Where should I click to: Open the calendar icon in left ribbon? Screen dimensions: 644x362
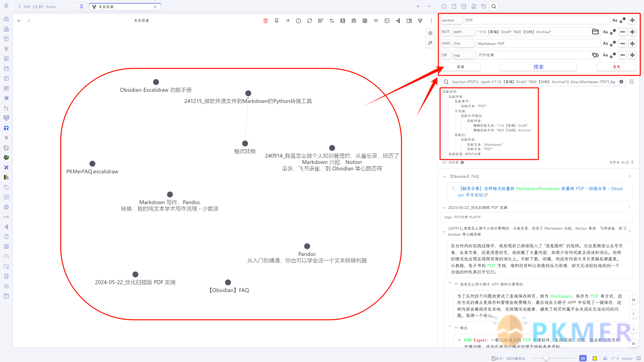(6, 69)
